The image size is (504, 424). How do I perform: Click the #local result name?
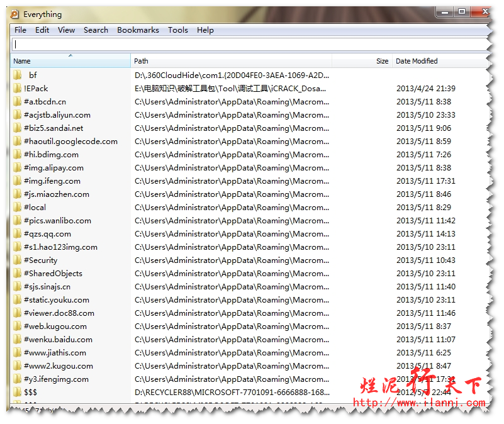coord(35,208)
